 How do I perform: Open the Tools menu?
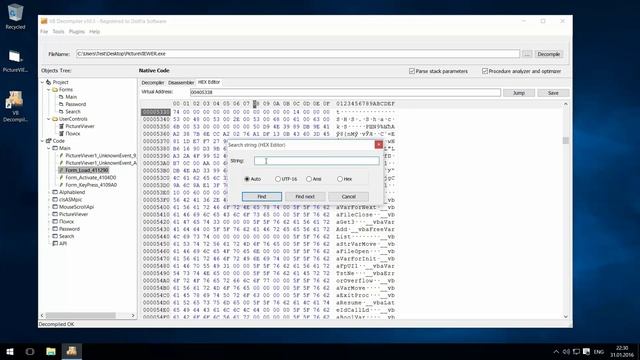[58, 31]
